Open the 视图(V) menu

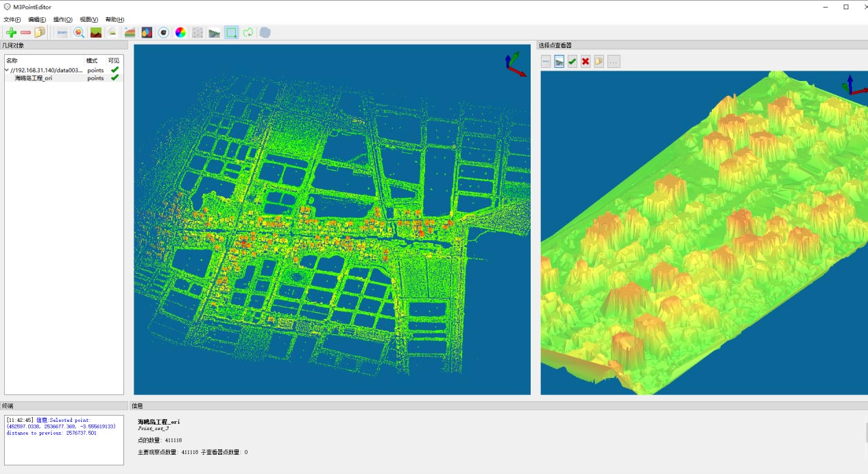click(88, 20)
